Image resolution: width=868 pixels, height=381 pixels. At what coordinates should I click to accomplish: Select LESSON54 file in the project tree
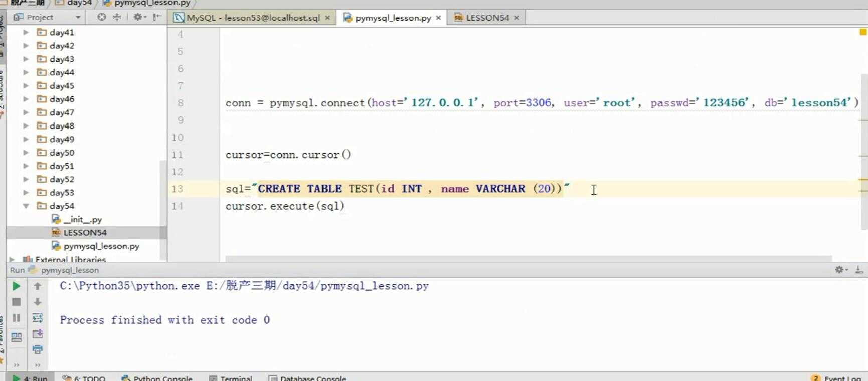coord(85,232)
